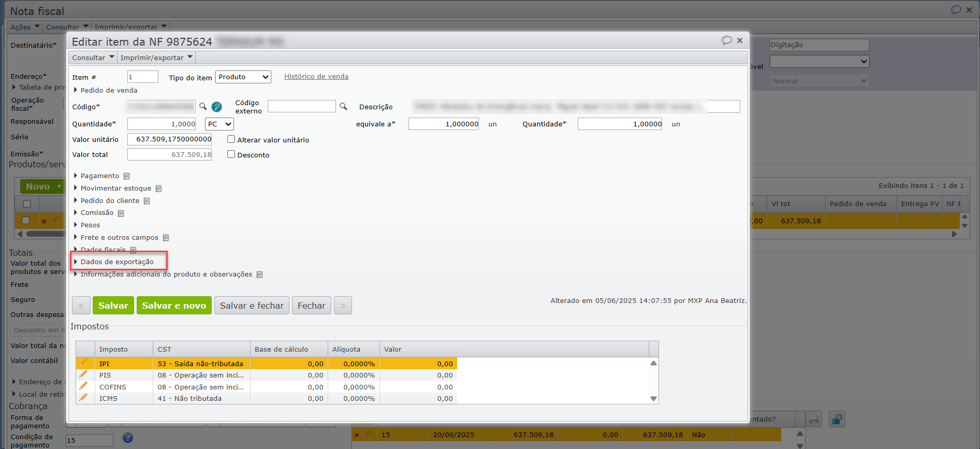Click the note icon next to Frete e outros campos
The image size is (980, 449).
click(166, 238)
